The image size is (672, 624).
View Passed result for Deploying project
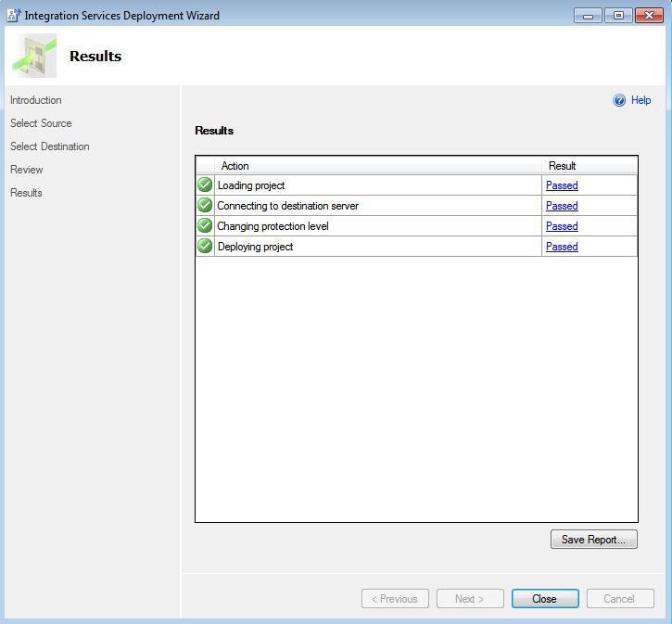point(562,247)
